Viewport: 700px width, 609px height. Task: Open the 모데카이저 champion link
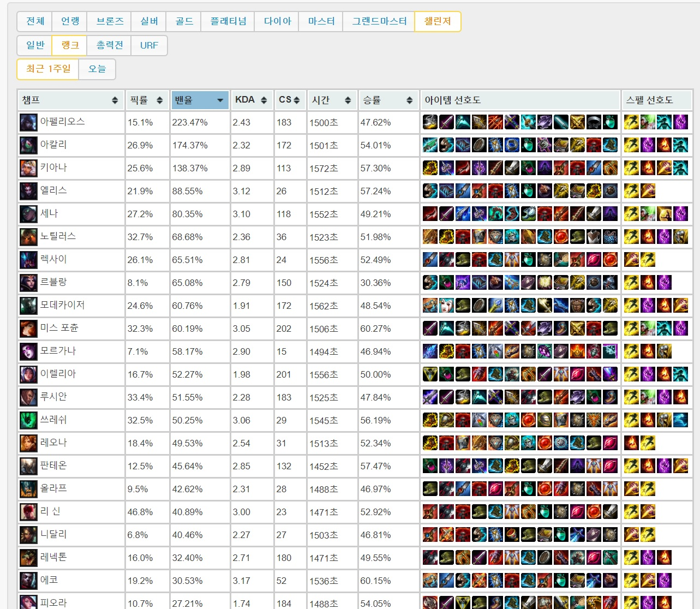[x=62, y=305]
